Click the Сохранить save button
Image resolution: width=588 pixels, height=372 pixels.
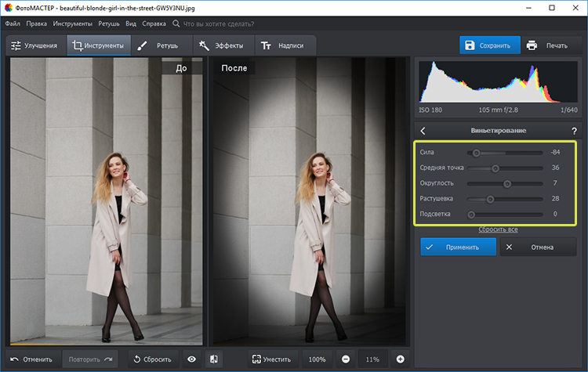pyautogui.click(x=489, y=45)
